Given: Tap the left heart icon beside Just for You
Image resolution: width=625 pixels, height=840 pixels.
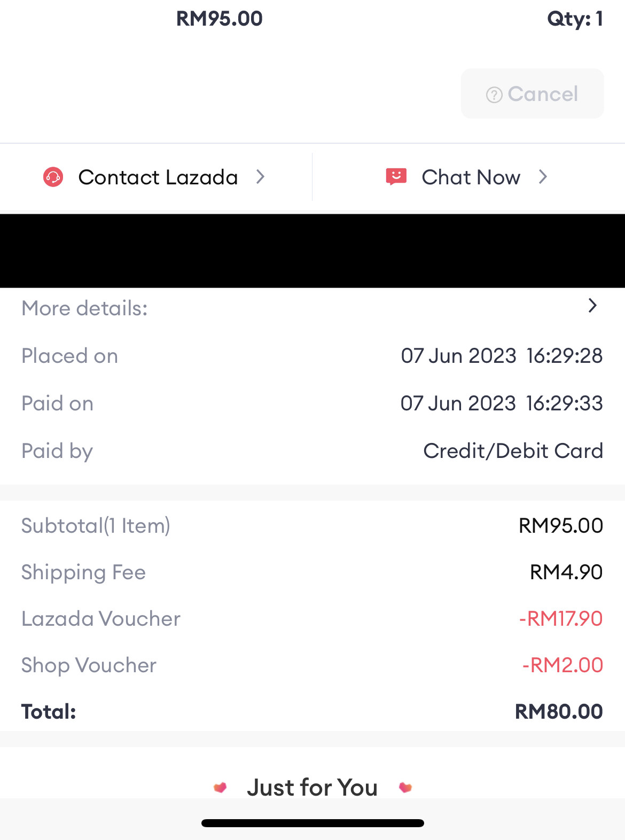Looking at the screenshot, I should 220,788.
